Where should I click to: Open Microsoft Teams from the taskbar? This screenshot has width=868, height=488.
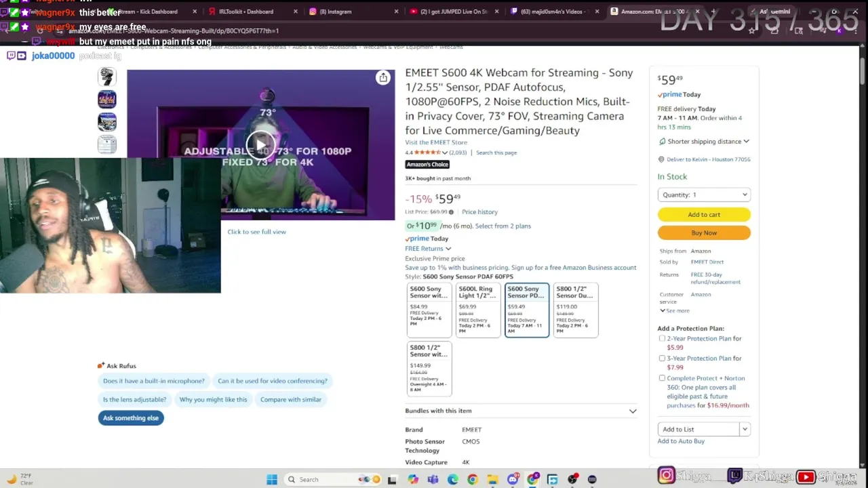(433, 479)
